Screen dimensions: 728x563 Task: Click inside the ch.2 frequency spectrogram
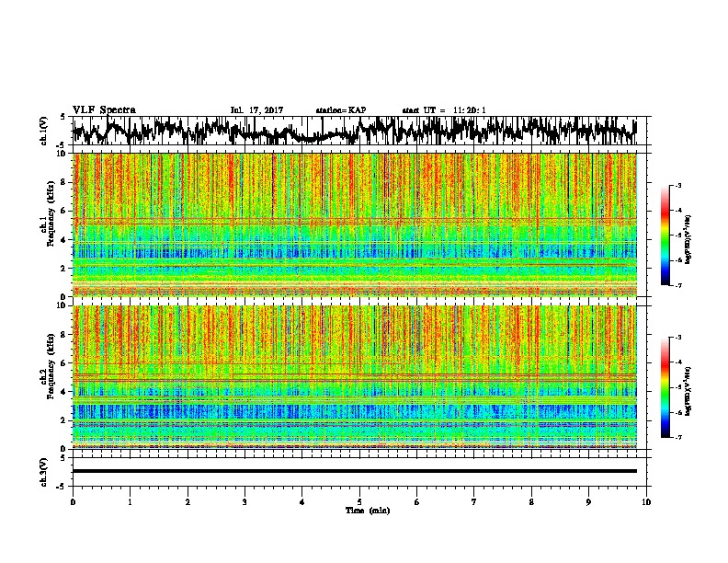point(354,377)
